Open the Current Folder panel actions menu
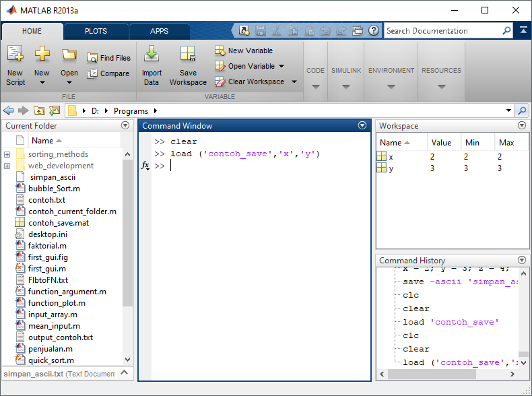Viewport: 532px width, 396px height. coord(125,125)
